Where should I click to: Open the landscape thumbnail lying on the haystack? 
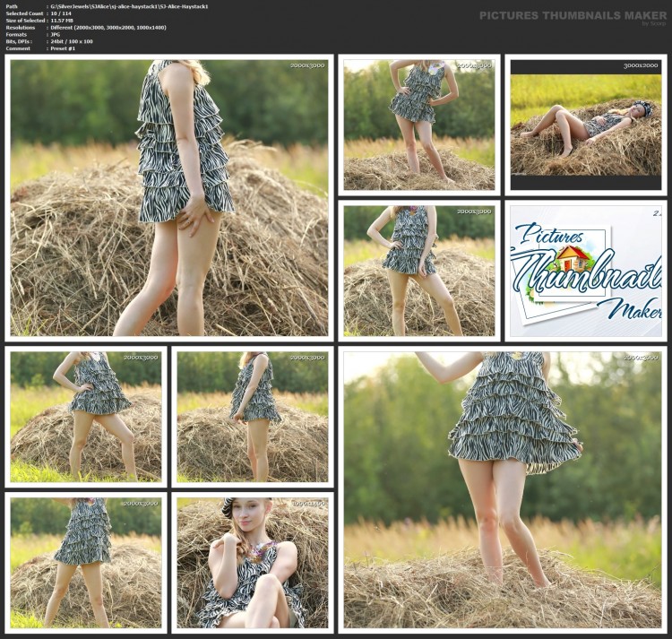coord(586,125)
